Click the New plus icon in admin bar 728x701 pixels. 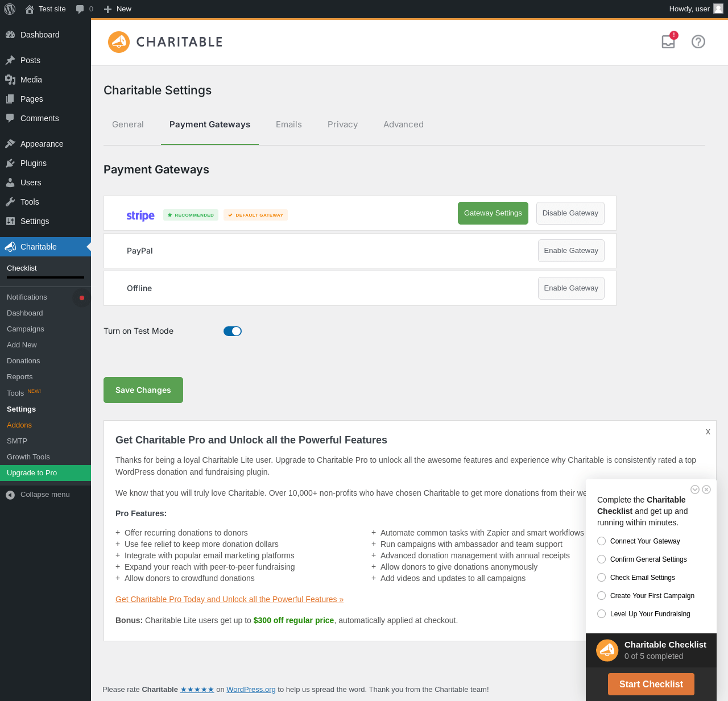coord(107,9)
